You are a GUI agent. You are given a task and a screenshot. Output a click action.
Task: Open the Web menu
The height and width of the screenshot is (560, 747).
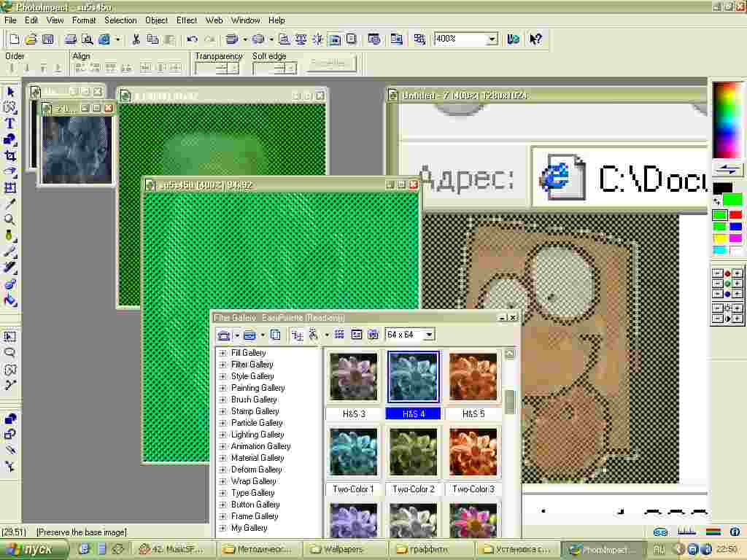(214, 20)
